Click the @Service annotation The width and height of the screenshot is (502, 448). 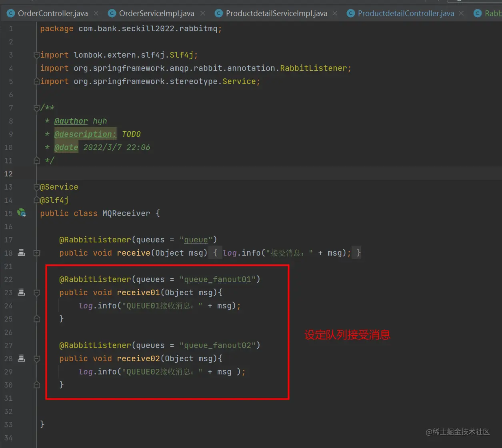59,187
